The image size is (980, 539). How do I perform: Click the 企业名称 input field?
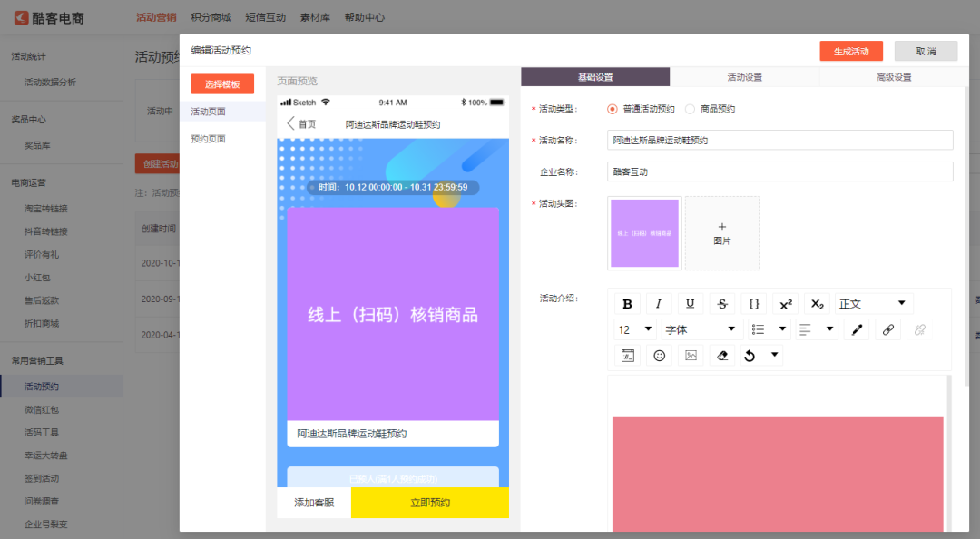(x=780, y=171)
